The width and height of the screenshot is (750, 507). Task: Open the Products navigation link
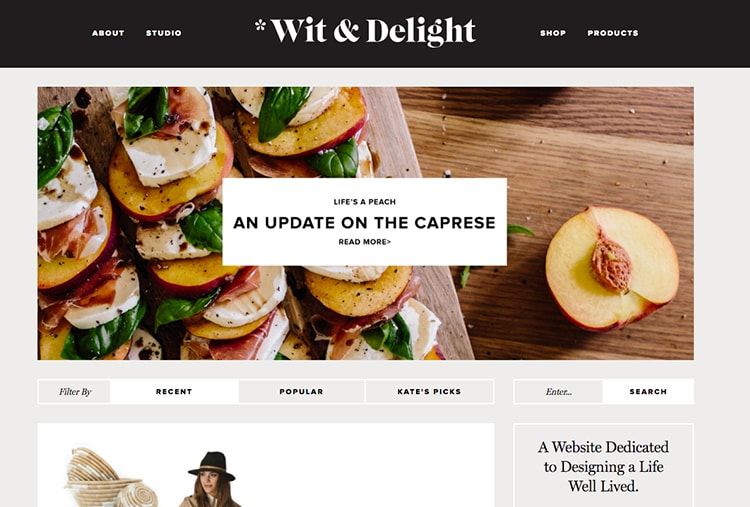point(613,33)
